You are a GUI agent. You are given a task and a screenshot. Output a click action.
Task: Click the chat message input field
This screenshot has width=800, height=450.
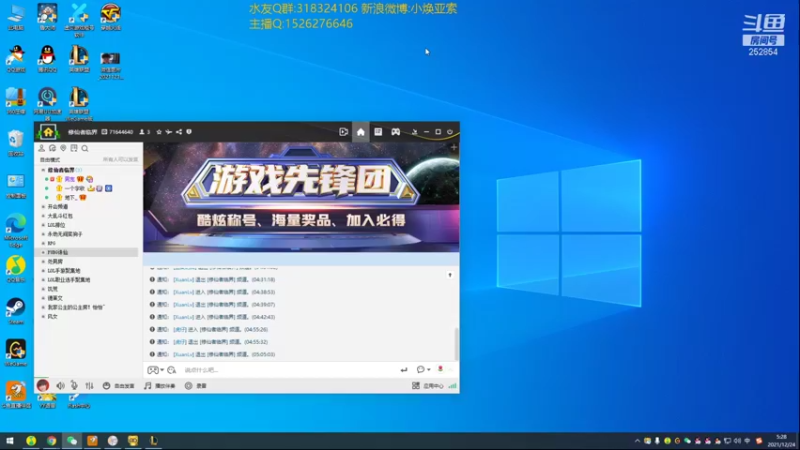click(x=288, y=370)
